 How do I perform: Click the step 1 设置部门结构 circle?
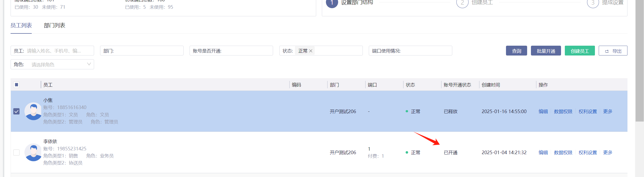coord(332,3)
